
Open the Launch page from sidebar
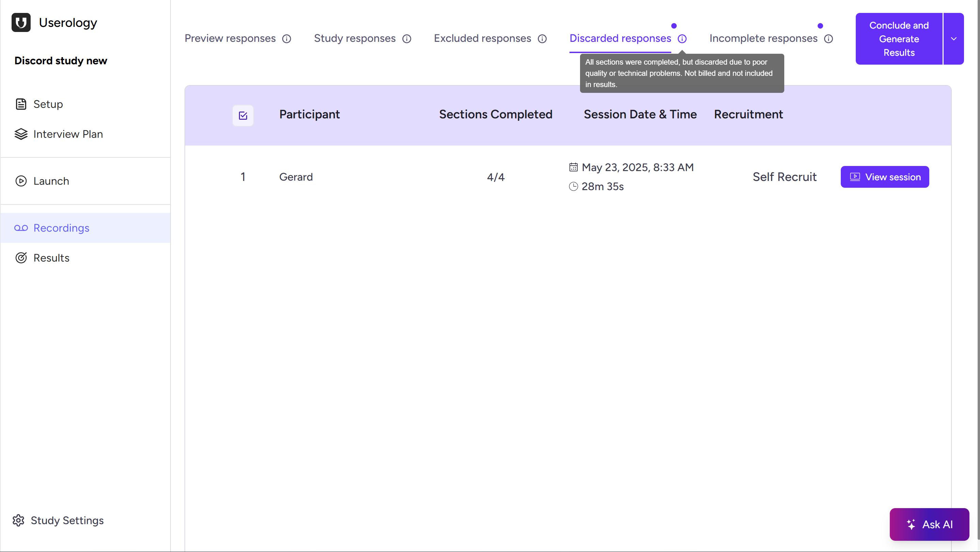(51, 181)
